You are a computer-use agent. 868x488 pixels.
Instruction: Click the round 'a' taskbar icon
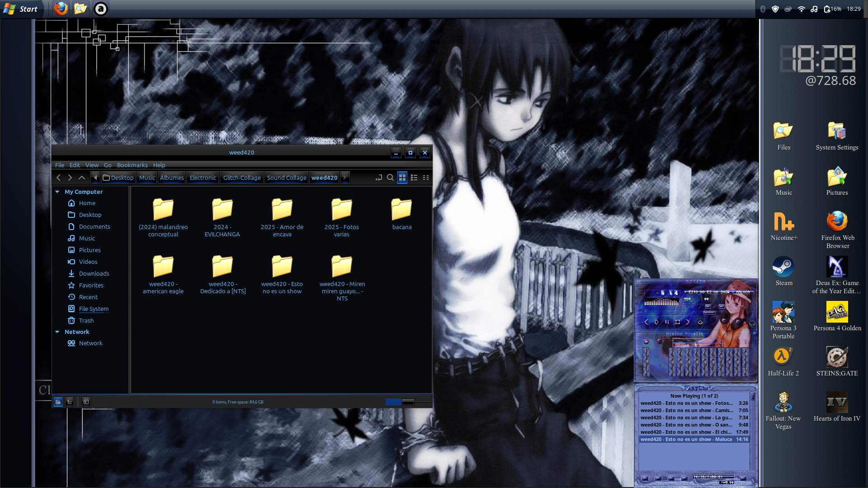point(100,9)
